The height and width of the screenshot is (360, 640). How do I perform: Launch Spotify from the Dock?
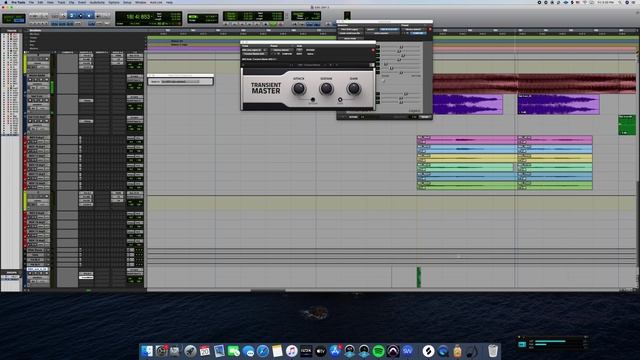[x=378, y=351]
